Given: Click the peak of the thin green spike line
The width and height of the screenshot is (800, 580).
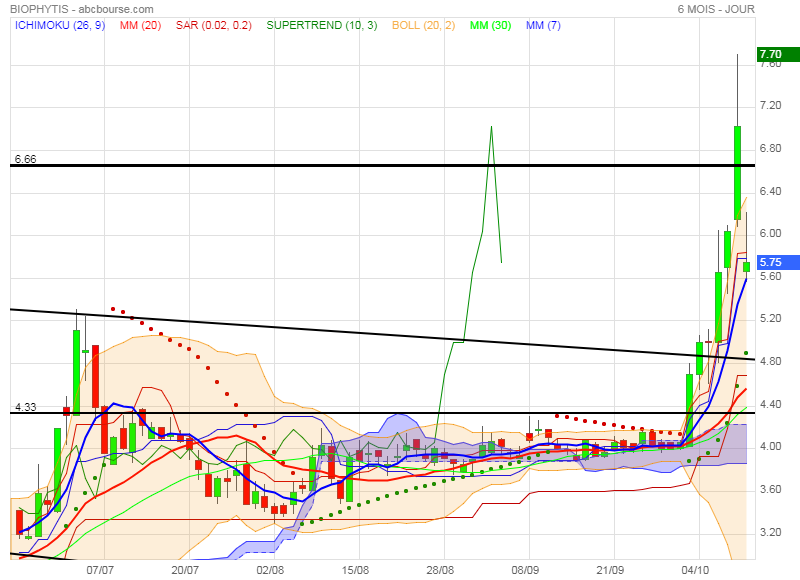Looking at the screenshot, I should pyautogui.click(x=491, y=127).
